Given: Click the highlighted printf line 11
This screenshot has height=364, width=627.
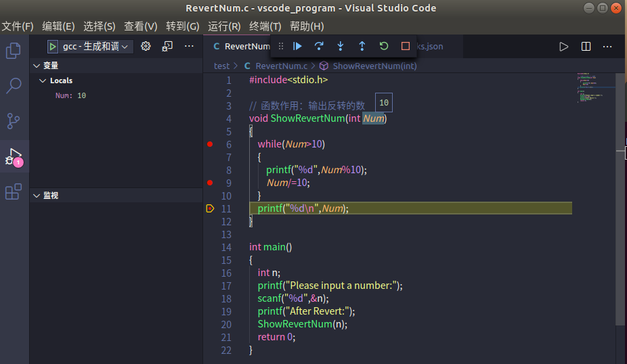Looking at the screenshot, I should click(303, 208).
